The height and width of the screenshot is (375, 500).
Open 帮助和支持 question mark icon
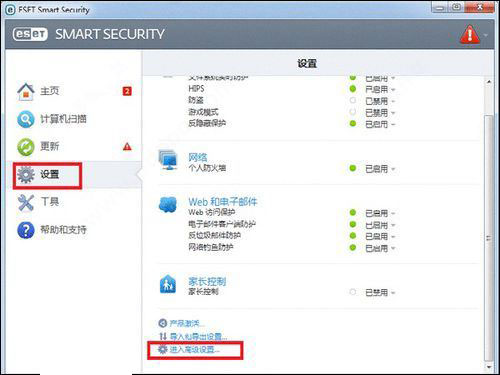(26, 230)
